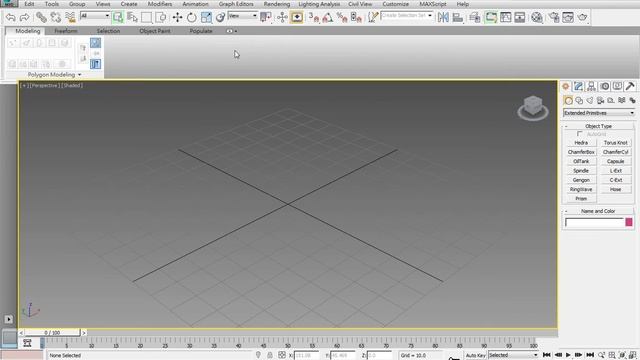Enable the AutoGrid checkbox

580,134
